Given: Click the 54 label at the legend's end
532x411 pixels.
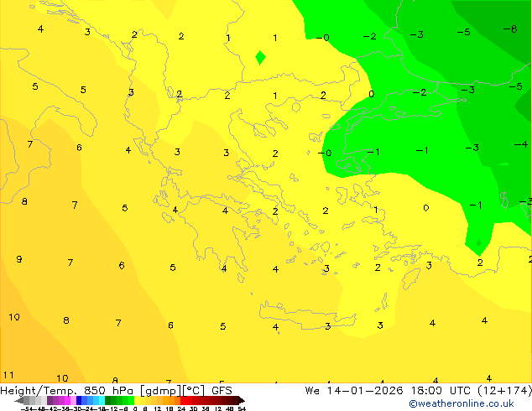Looking at the screenshot, I should click(242, 409).
